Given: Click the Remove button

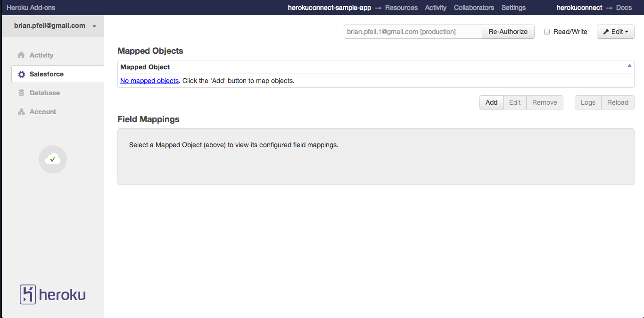Looking at the screenshot, I should point(545,102).
